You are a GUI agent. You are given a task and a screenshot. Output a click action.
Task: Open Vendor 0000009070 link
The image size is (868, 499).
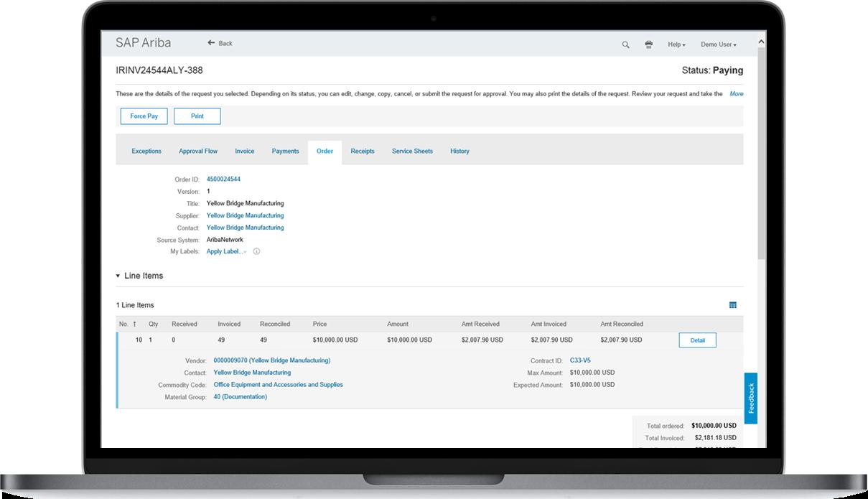click(x=272, y=360)
